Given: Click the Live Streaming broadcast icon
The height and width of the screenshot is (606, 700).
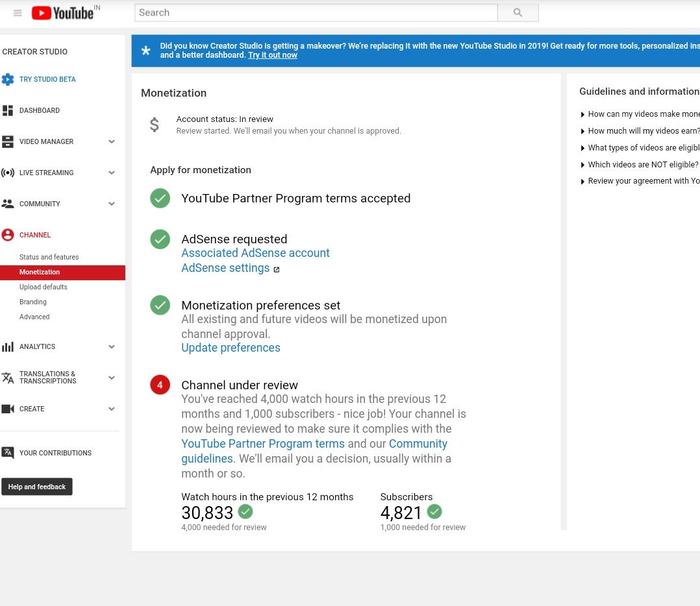Looking at the screenshot, I should (8, 173).
